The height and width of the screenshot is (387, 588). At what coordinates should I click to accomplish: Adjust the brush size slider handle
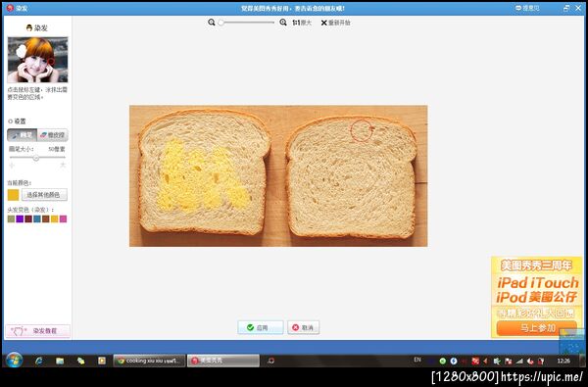tap(36, 158)
